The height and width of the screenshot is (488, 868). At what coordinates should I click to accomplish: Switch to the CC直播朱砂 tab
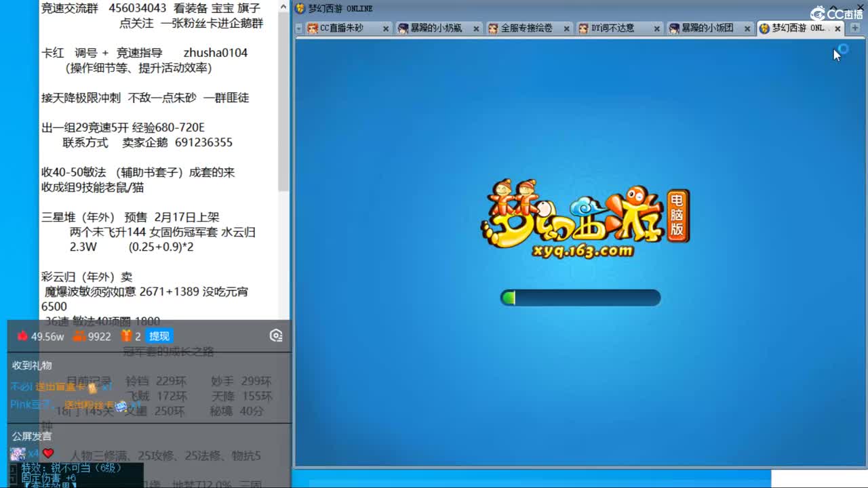tap(347, 28)
